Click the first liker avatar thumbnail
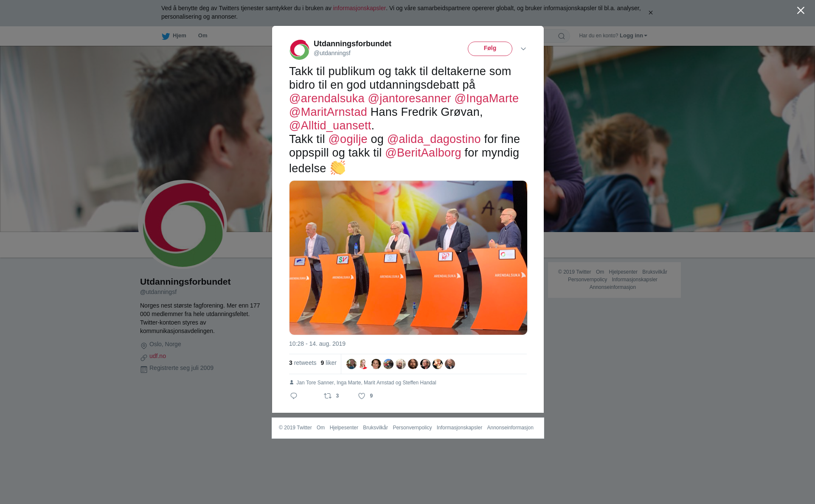The width and height of the screenshot is (815, 504). click(x=351, y=364)
